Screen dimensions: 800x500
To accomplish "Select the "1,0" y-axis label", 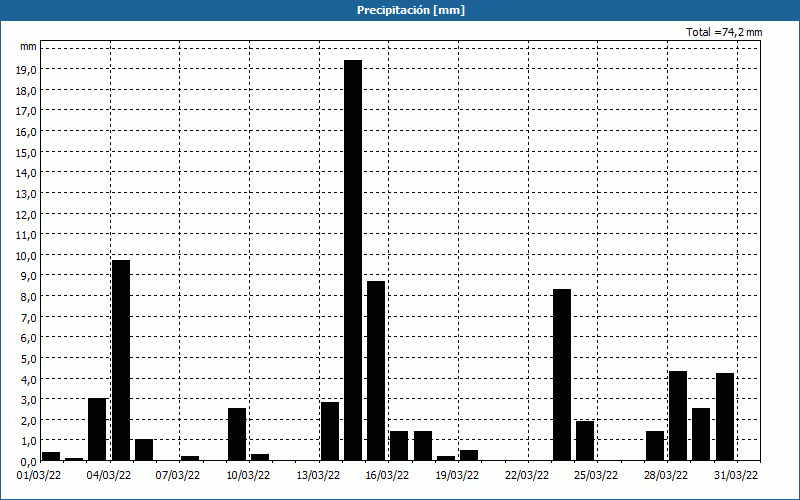I will click(28, 441).
